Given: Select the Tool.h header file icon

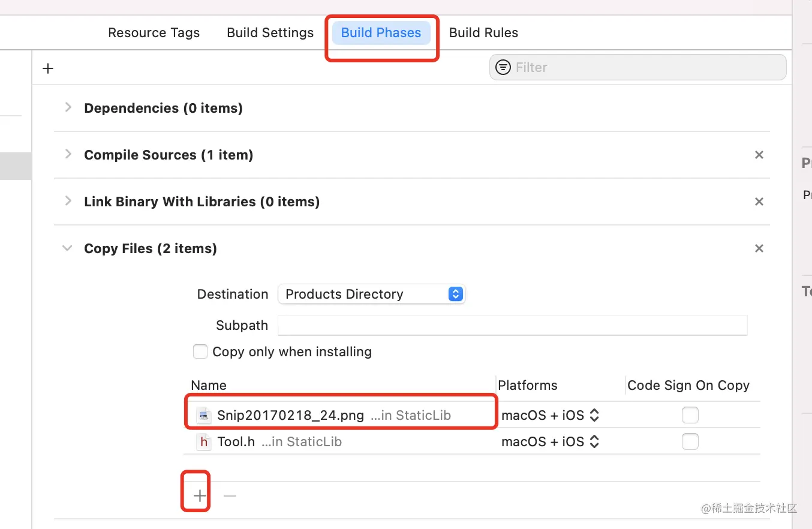Looking at the screenshot, I should point(204,442).
